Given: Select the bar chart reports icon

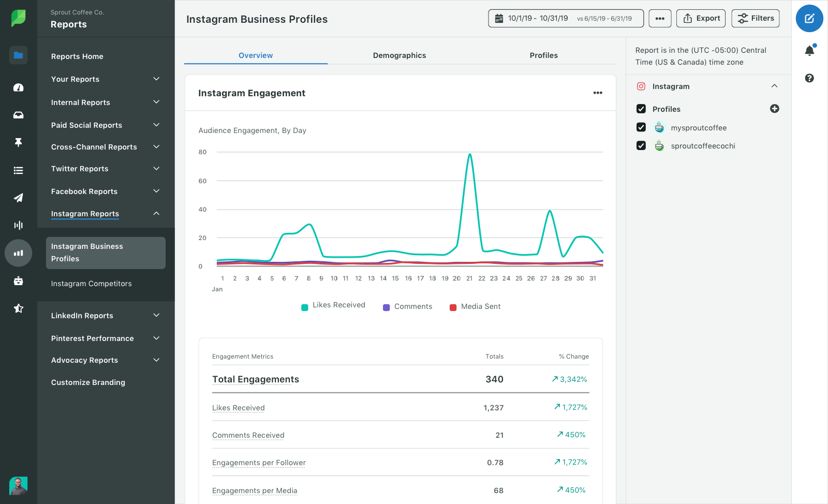Looking at the screenshot, I should click(19, 253).
